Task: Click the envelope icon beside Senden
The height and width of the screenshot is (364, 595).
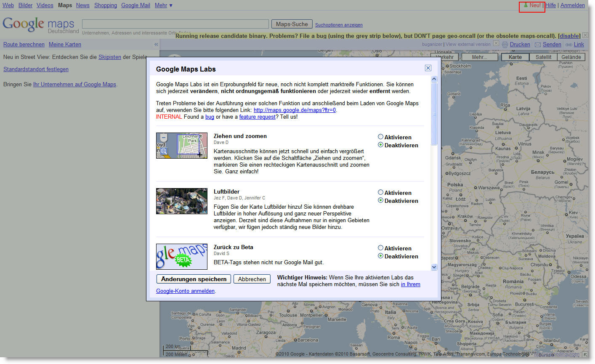Action: pos(538,45)
